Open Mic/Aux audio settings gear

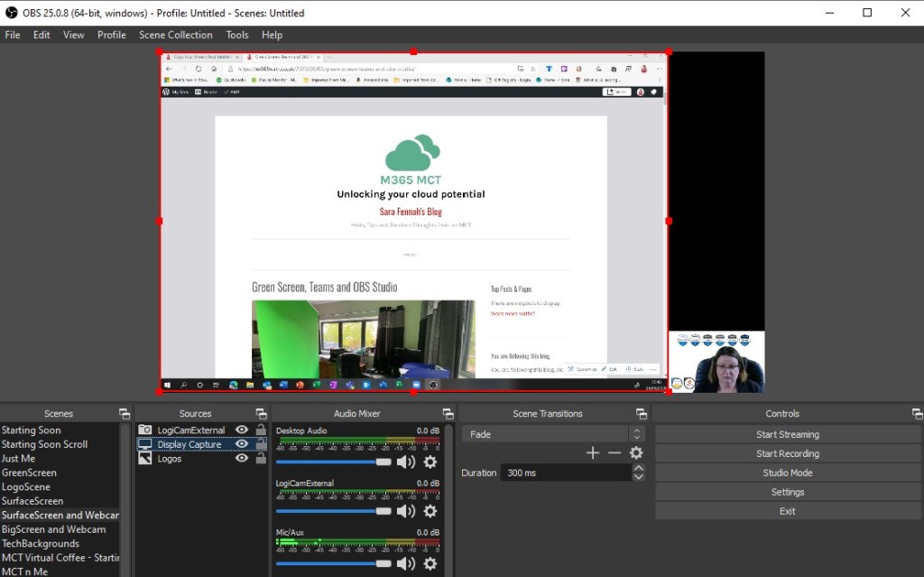coord(430,563)
